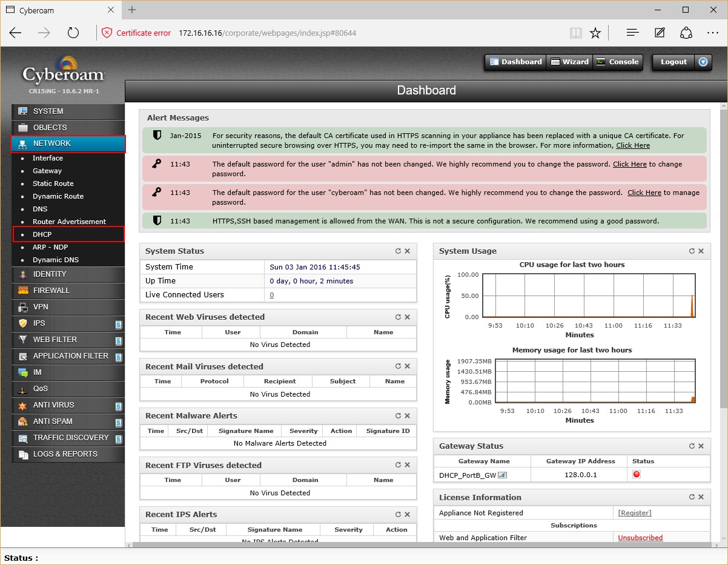Click the horizontal scrollbar at page bottom
Viewport: 728px width, 565px height.
click(x=421, y=545)
